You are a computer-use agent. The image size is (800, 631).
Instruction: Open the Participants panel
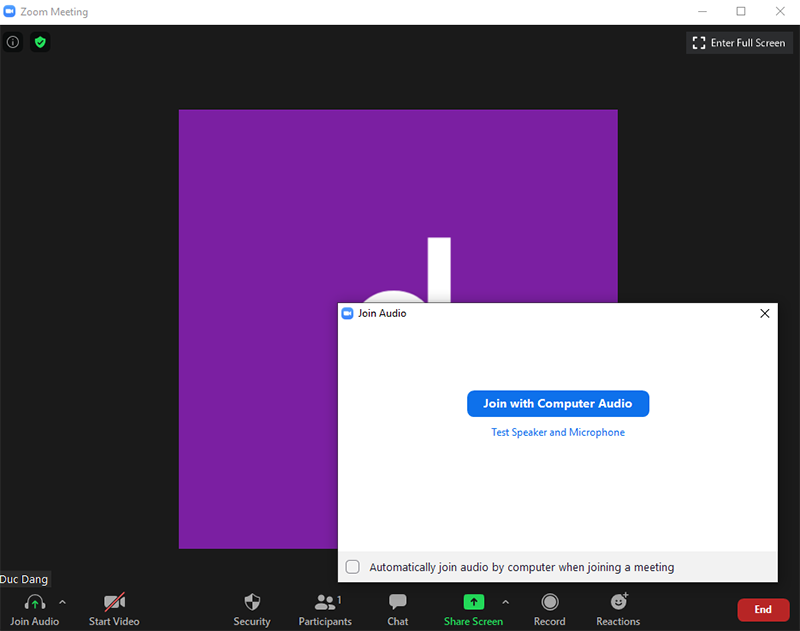325,603
